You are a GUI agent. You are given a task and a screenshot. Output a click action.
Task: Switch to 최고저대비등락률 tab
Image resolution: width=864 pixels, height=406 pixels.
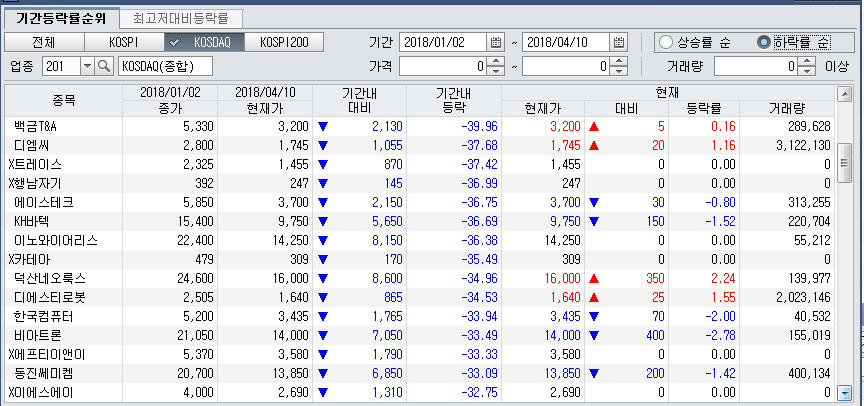[x=181, y=19]
